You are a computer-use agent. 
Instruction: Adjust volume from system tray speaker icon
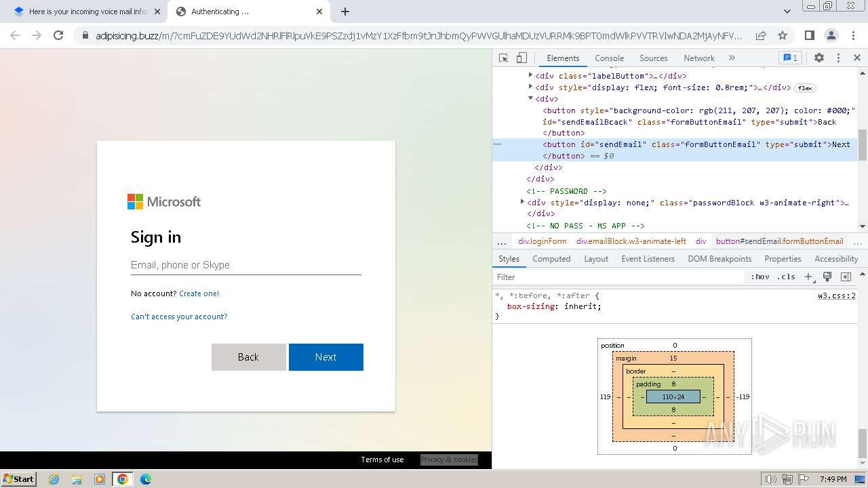771,479
